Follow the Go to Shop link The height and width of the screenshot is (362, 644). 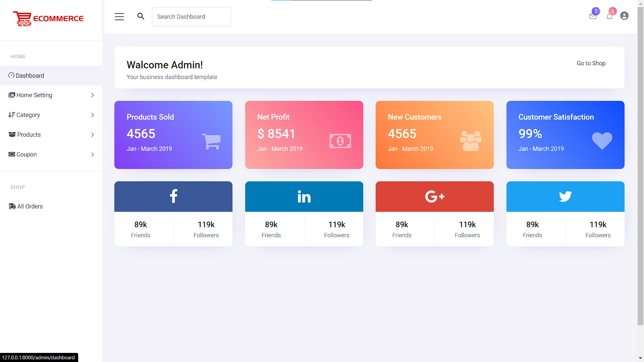pos(591,63)
